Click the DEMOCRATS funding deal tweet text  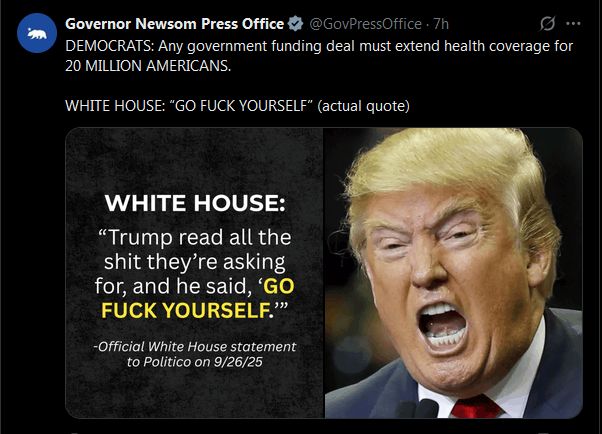tap(319, 46)
